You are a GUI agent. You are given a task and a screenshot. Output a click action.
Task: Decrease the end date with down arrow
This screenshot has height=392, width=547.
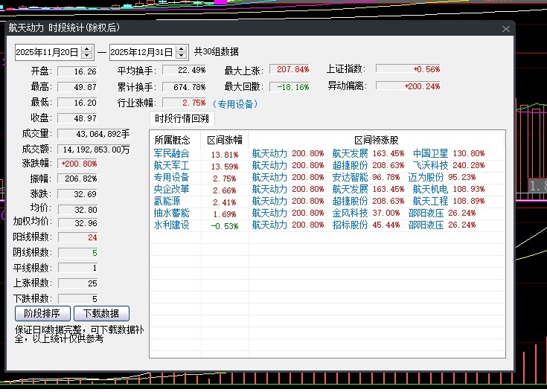coord(181,56)
